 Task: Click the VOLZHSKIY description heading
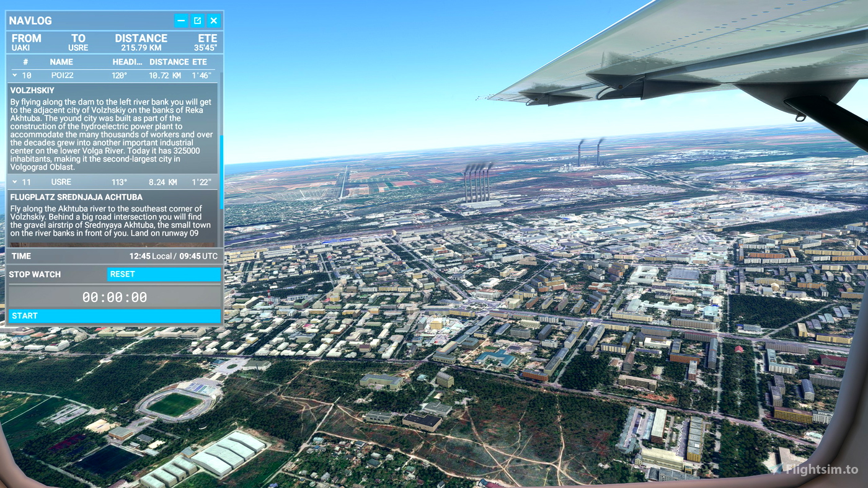(32, 91)
